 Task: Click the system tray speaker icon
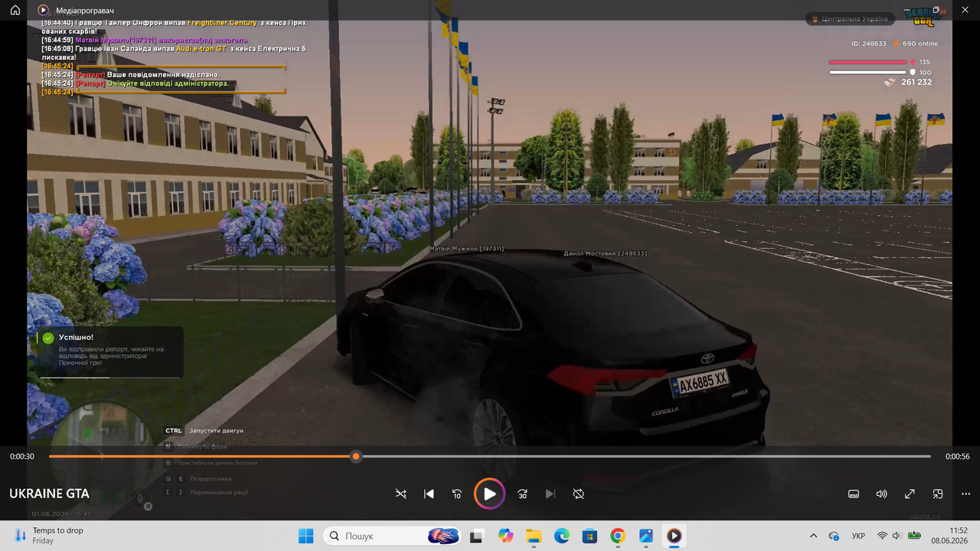click(897, 536)
